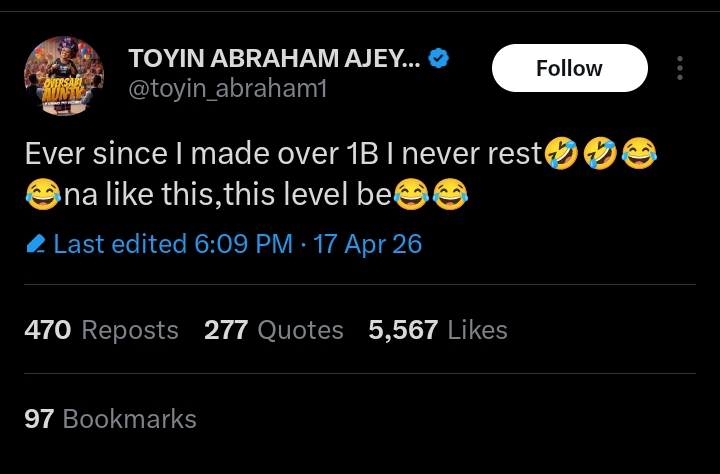This screenshot has height=474, width=720.
Task: Follow the toyin_abraham1 account
Action: [x=569, y=68]
